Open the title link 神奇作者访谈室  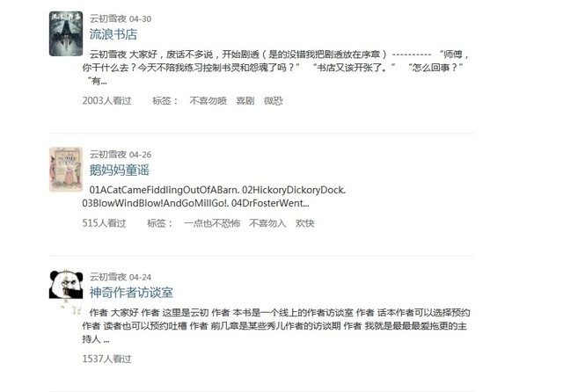tap(131, 293)
